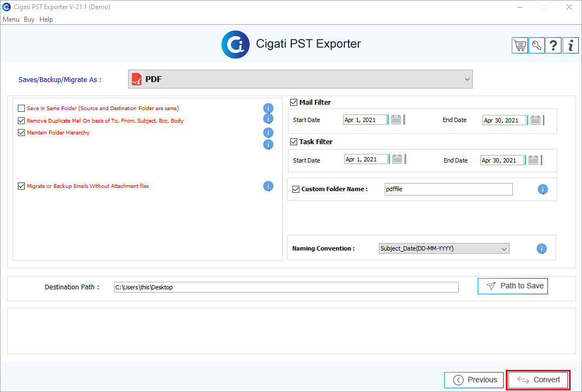This screenshot has width=582, height=392.
Task: Click info icon next to Naming Convention
Action: (541, 249)
